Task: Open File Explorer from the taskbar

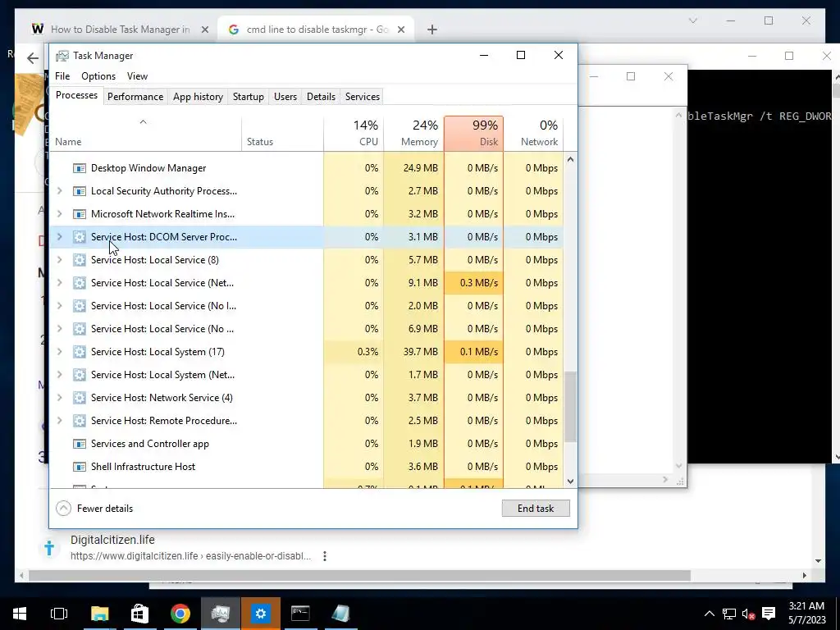Action: coord(99,614)
